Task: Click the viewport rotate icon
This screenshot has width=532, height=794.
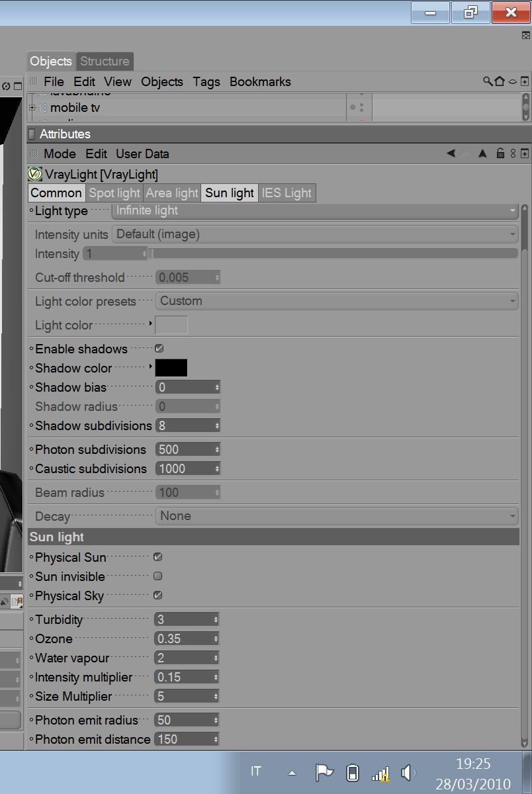Action: pos(6,86)
